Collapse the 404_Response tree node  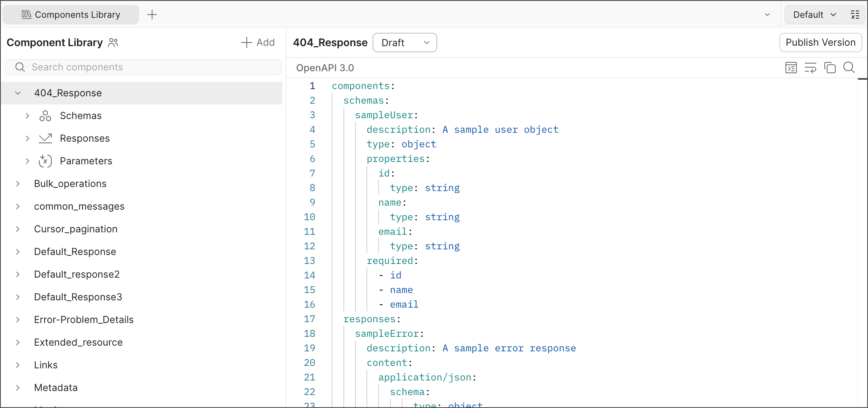coord(18,93)
